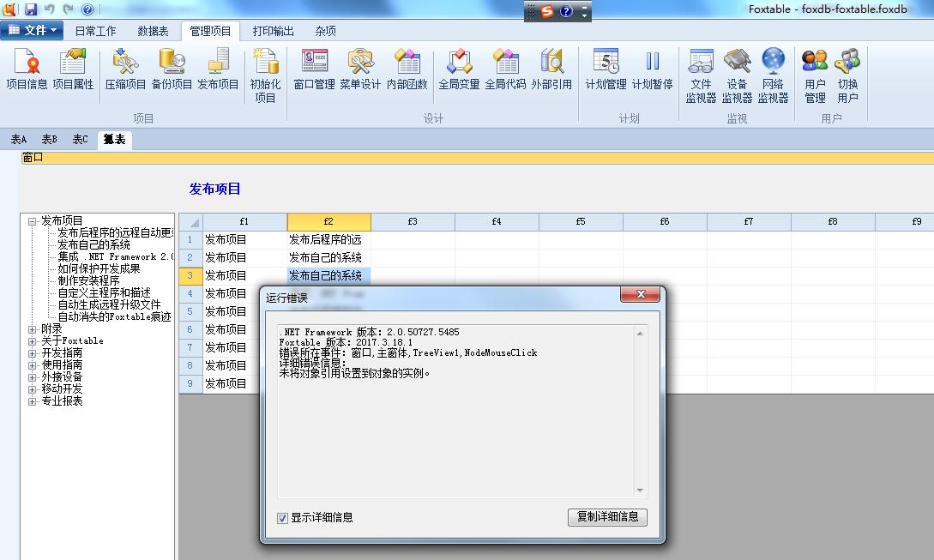The height and width of the screenshot is (560, 934).
Task: Click the select-all corner of the grid
Action: pos(190,221)
